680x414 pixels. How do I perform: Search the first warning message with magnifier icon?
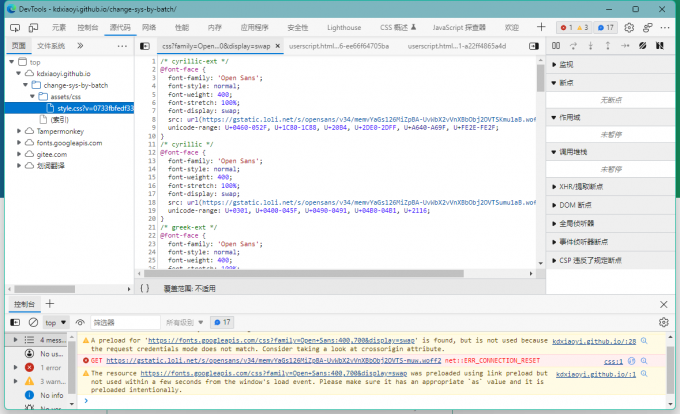[x=644, y=341]
